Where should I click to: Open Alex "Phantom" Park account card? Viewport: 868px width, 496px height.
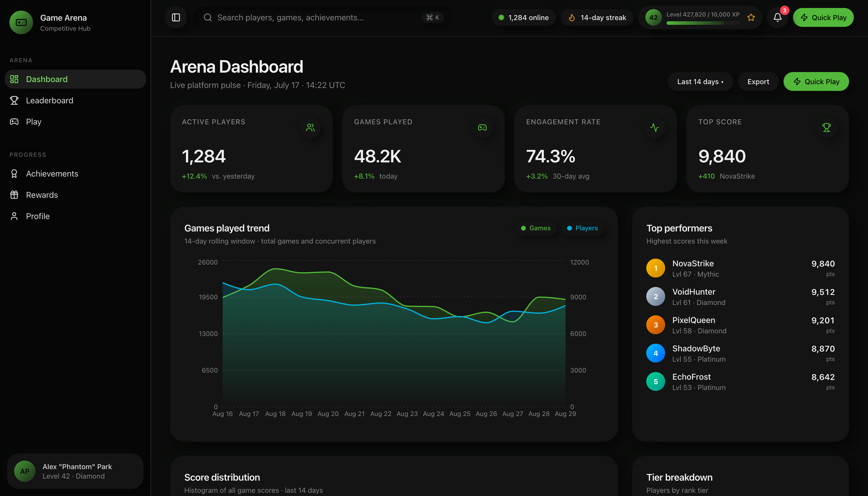75,471
